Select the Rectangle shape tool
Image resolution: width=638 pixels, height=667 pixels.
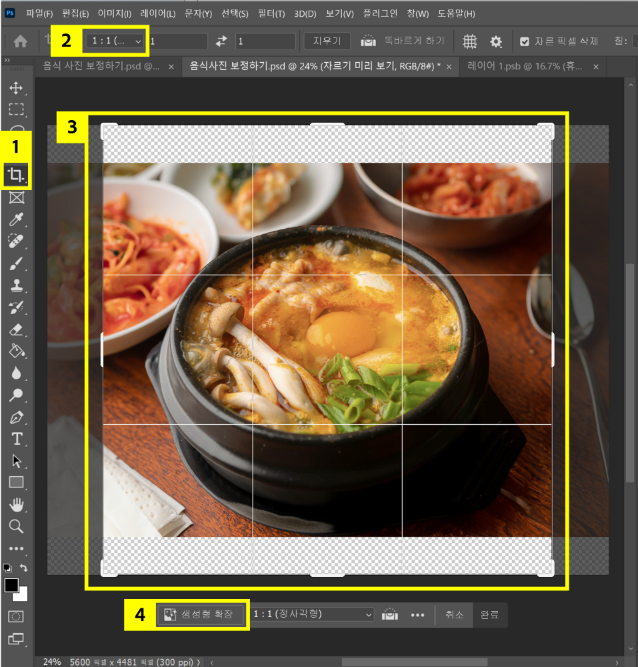pyautogui.click(x=16, y=482)
